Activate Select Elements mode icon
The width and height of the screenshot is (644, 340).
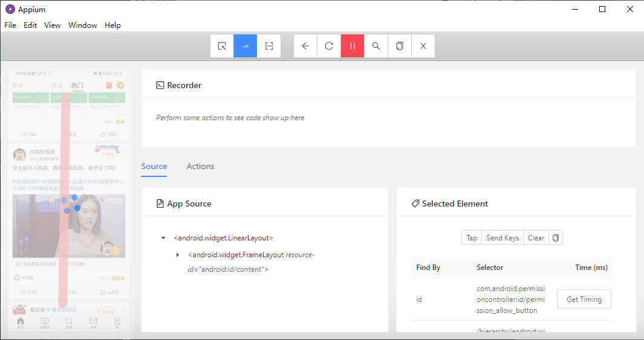(x=222, y=46)
